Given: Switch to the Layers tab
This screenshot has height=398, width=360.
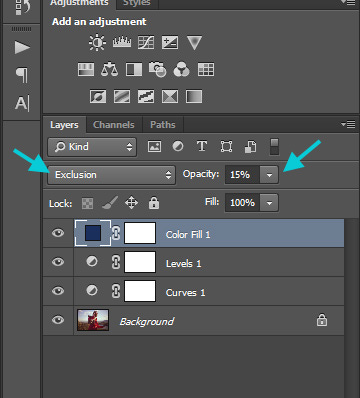Looking at the screenshot, I should point(64,125).
